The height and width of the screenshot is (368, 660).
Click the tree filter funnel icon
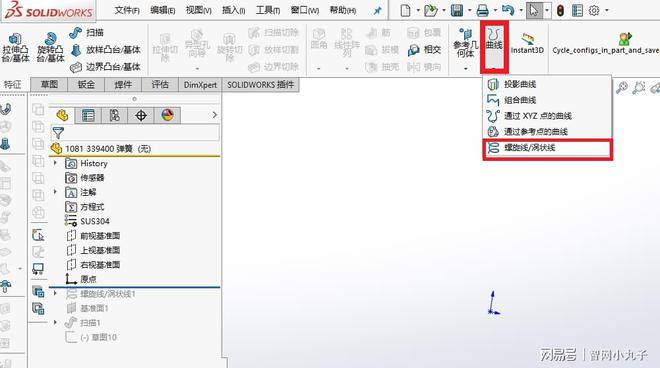[58, 133]
